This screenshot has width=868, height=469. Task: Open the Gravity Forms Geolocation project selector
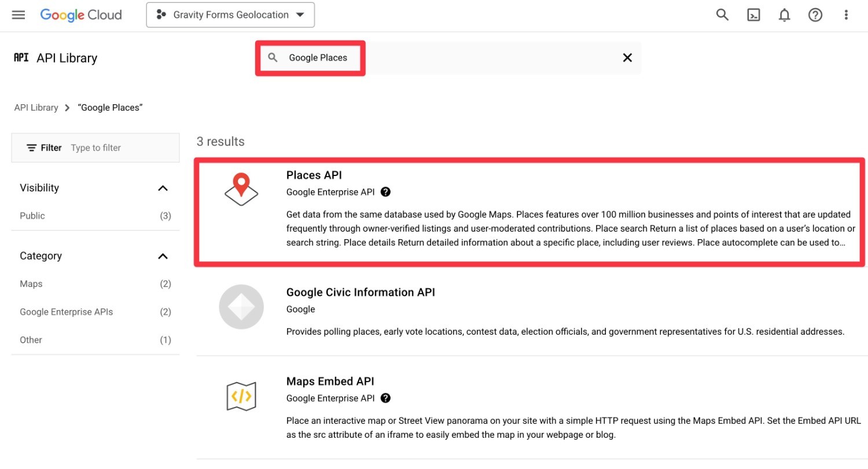[x=230, y=14]
